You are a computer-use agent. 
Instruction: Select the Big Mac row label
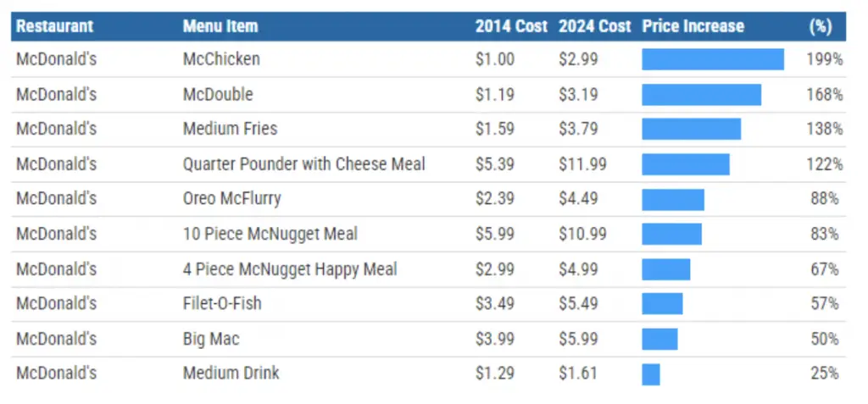click(x=211, y=339)
